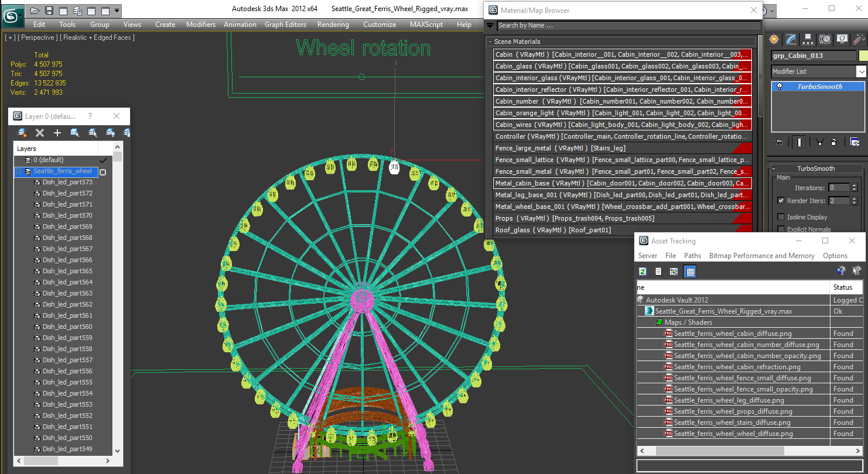Image resolution: width=868 pixels, height=474 pixels.
Task: Open the quick access toolbar customize dropdown arrow
Action: coord(117,11)
